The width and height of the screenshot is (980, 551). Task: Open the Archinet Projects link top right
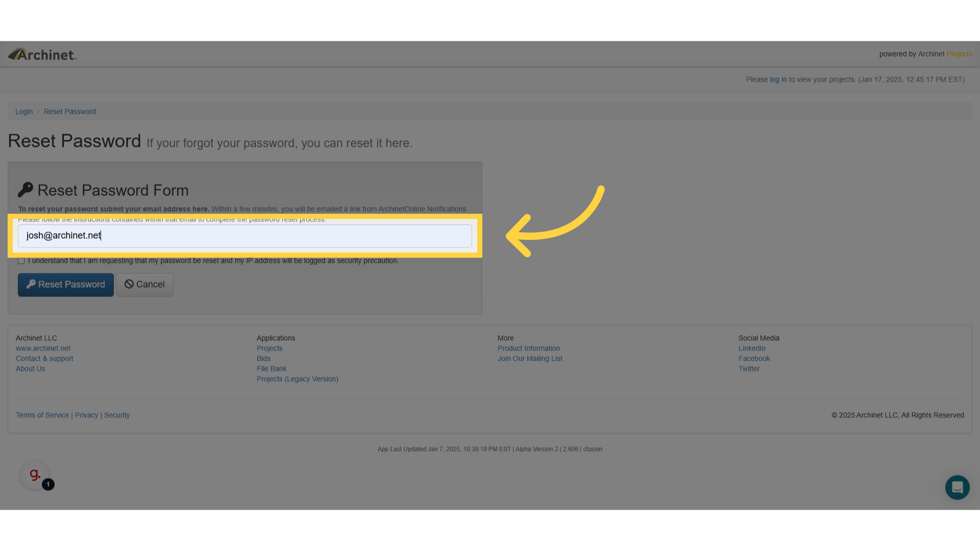pyautogui.click(x=959, y=54)
